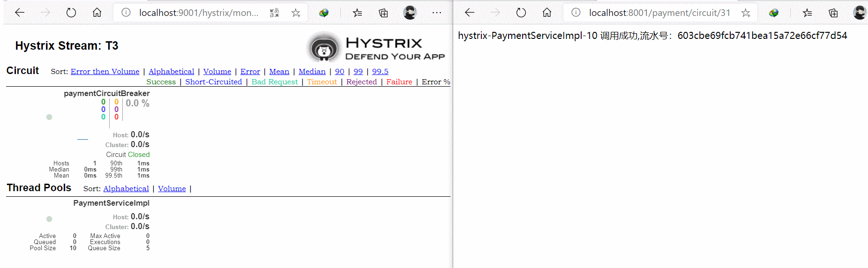The image size is (868, 268).
Task: View site info icon beside localhost:9001
Action: coord(126,13)
